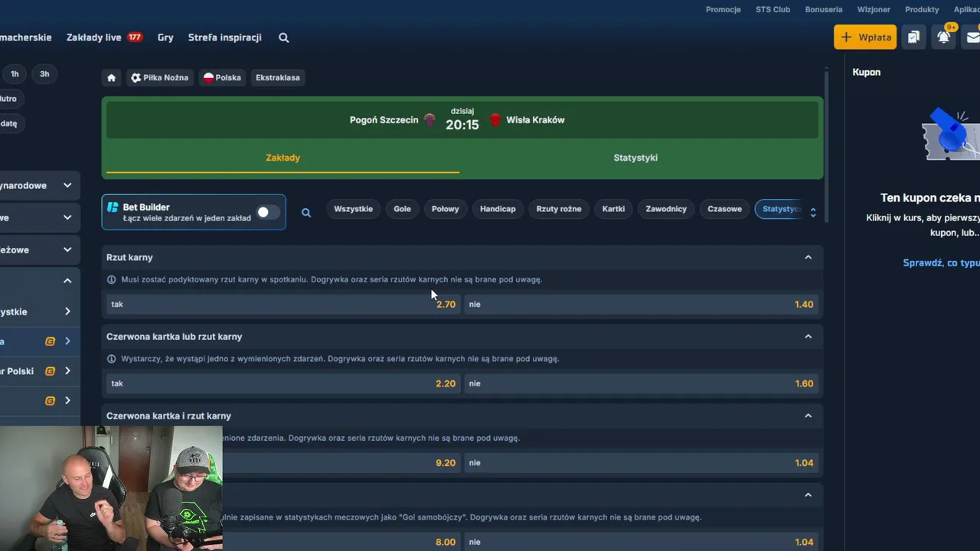Filter bets by Zawodnicy
This screenshot has height=551, width=980.
[666, 209]
